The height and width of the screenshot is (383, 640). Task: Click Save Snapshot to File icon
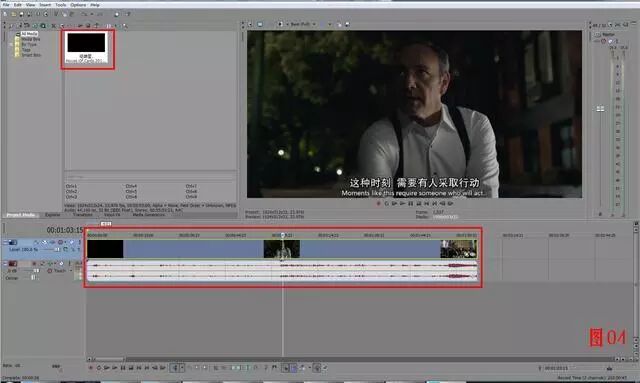(347, 24)
